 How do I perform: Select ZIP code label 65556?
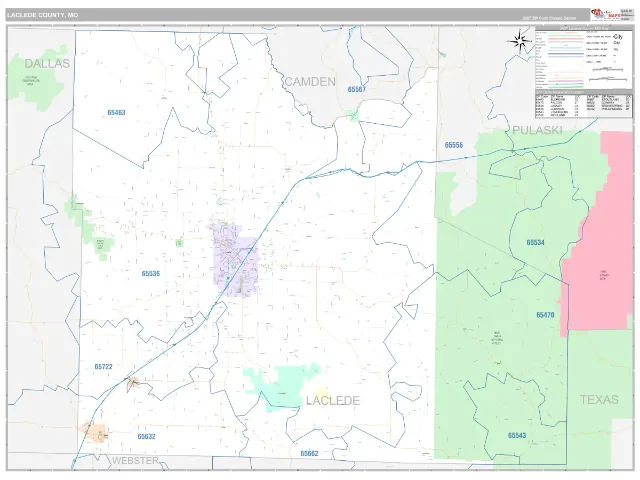click(x=454, y=145)
